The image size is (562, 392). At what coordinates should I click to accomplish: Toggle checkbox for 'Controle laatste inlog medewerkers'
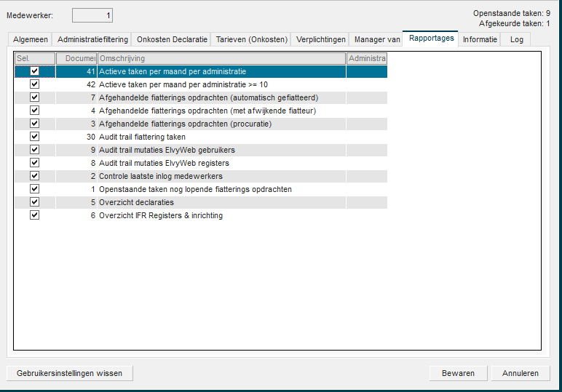click(x=34, y=176)
